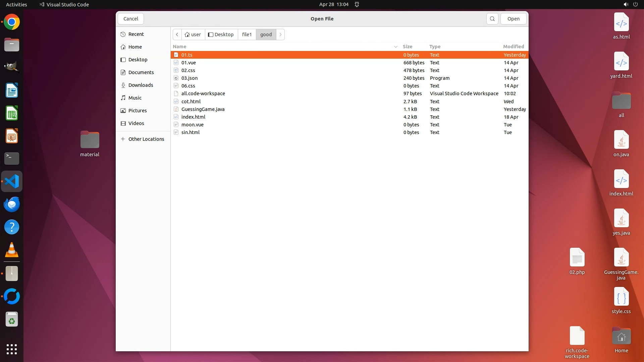Open Other Locations in sidebar
Image resolution: width=644 pixels, height=362 pixels.
[146, 139]
